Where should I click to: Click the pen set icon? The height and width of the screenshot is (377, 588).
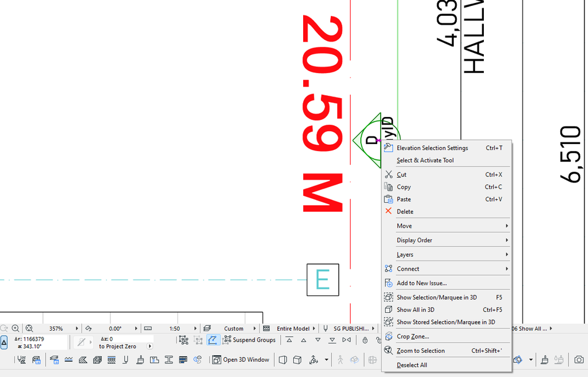pos(325,329)
